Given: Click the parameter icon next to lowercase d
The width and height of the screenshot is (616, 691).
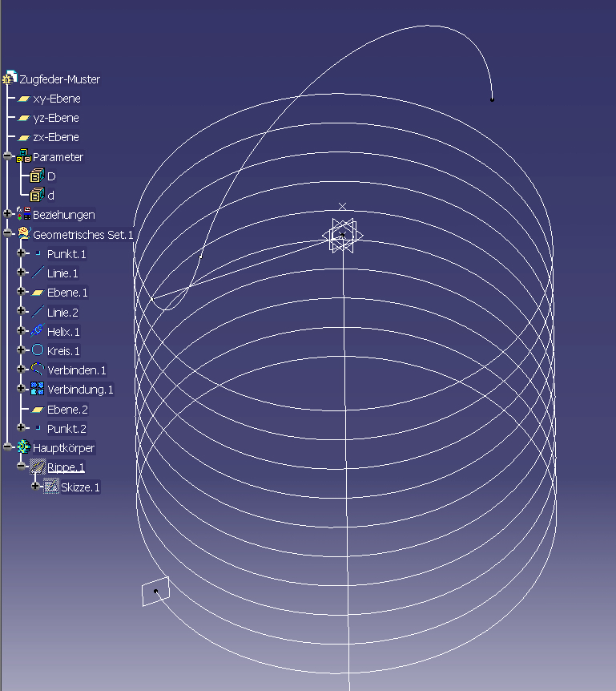Looking at the screenshot, I should coord(37,195).
